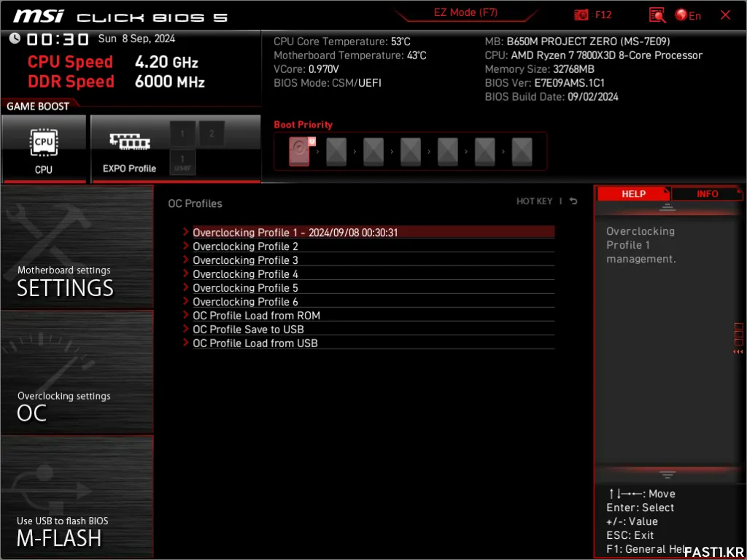Click the back arrow icon next to HOT KEY
The image size is (747, 560).
573,201
